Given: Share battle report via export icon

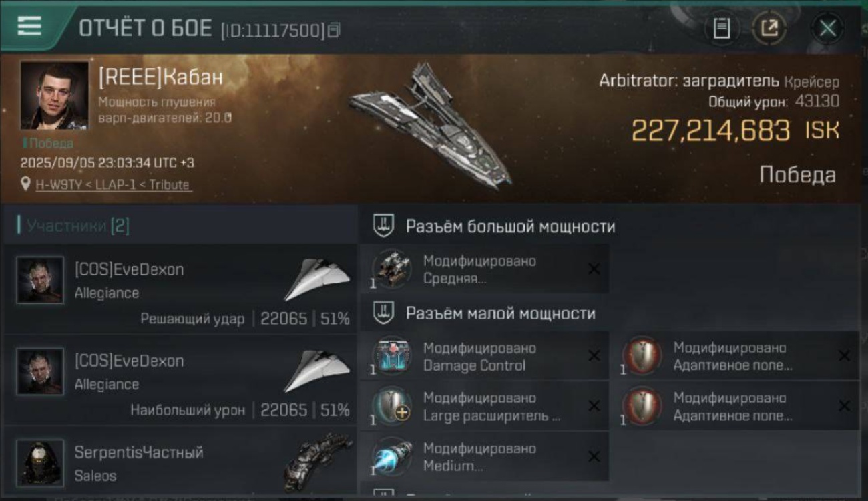Looking at the screenshot, I should tap(770, 28).
